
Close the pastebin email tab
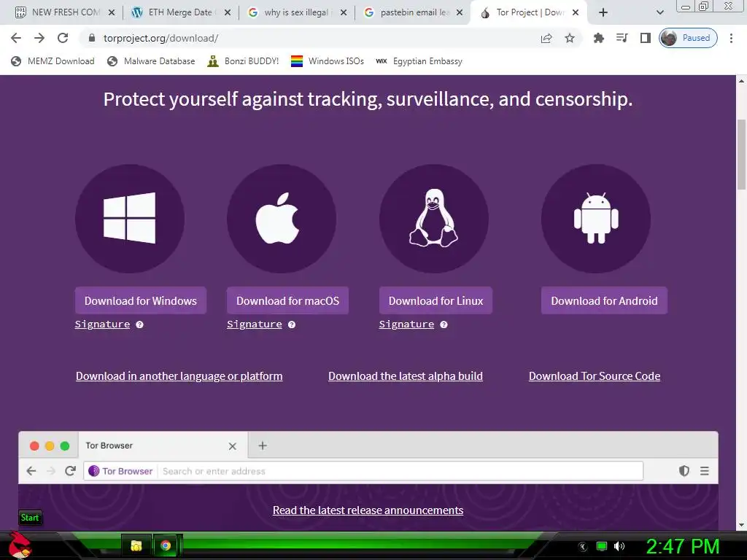tap(460, 13)
